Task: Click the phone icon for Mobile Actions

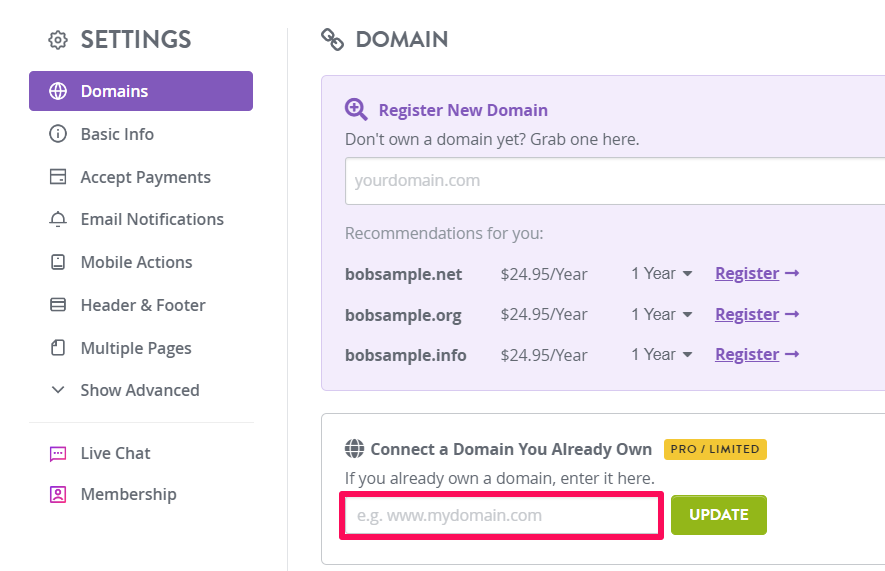Action: click(x=58, y=262)
